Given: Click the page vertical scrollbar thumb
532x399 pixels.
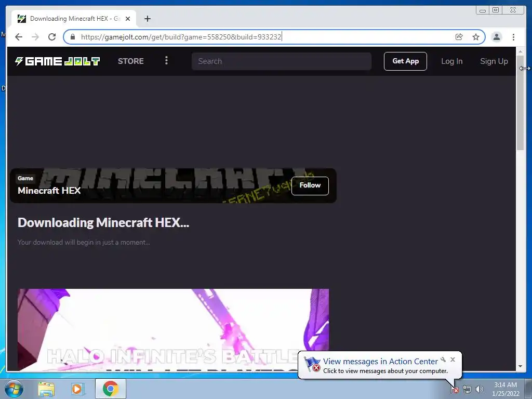Looking at the screenshot, I should tap(520, 102).
